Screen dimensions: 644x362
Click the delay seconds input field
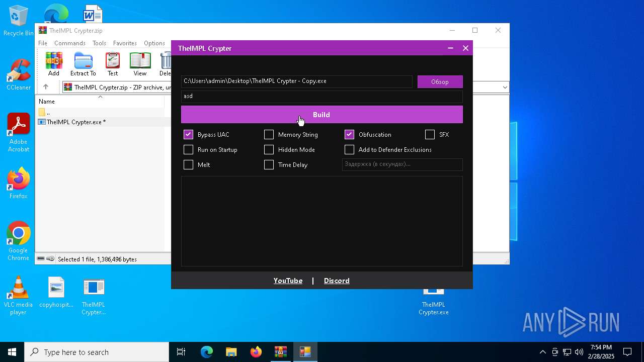pos(402,164)
